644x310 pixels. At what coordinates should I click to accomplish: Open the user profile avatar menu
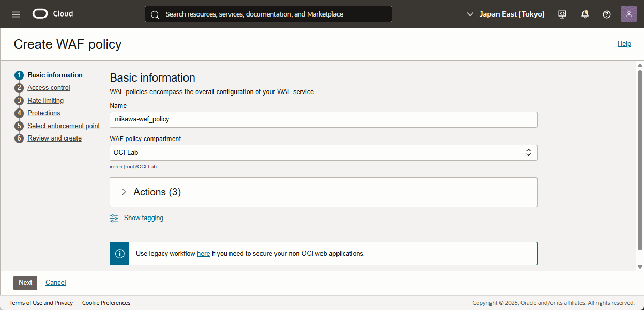pos(628,14)
